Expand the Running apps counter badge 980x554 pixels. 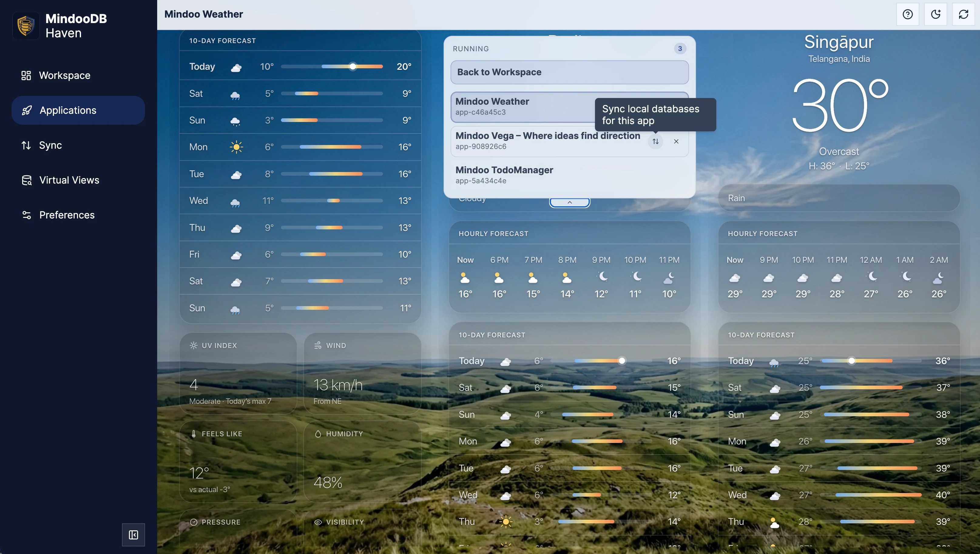point(680,48)
